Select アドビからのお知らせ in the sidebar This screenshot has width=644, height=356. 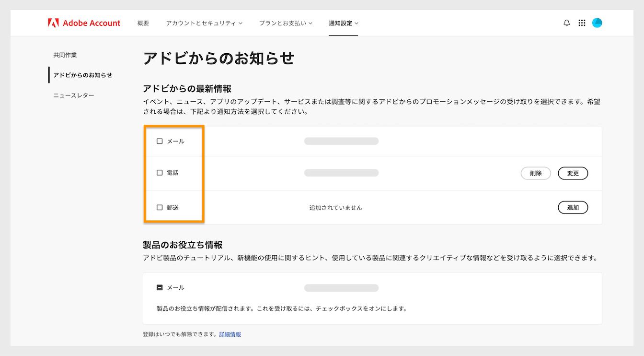pyautogui.click(x=84, y=75)
